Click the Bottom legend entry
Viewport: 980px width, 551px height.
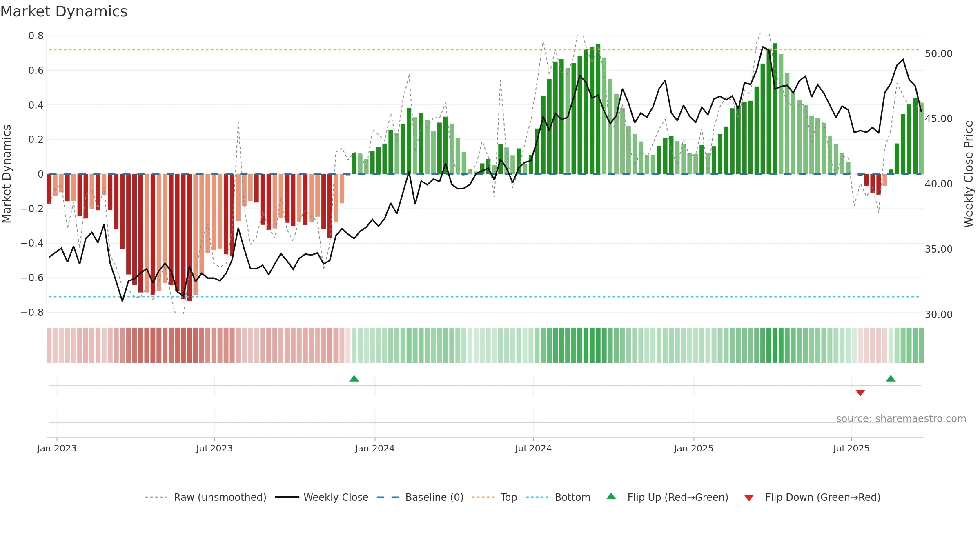(558, 497)
